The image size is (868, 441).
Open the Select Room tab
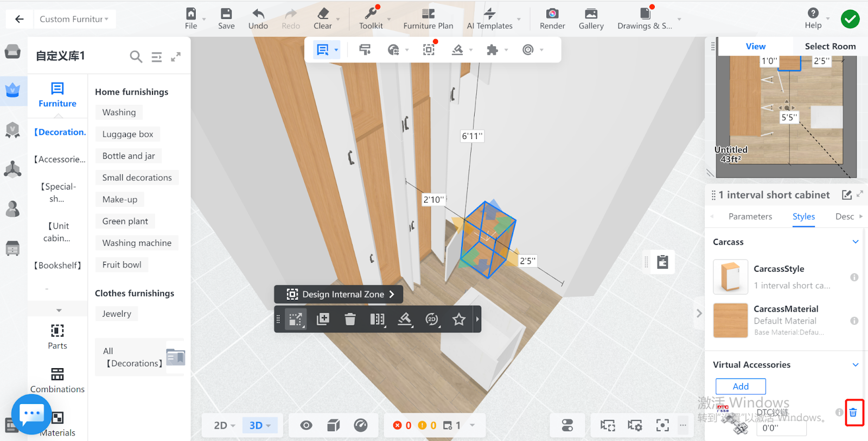(x=829, y=46)
